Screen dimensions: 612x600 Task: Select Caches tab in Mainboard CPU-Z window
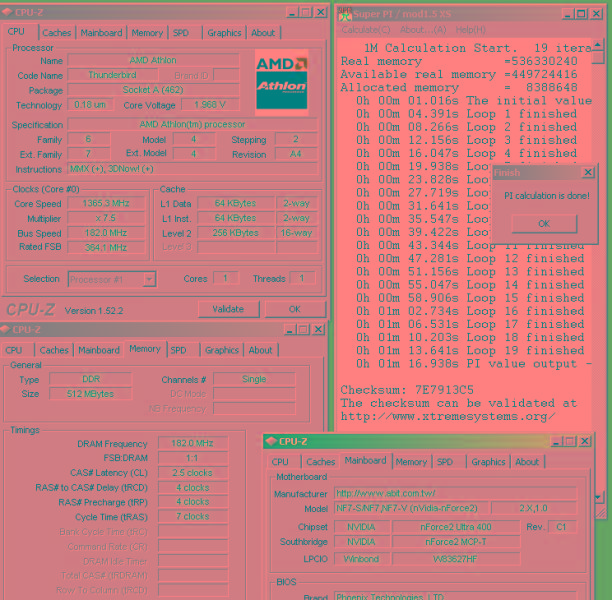click(320, 462)
